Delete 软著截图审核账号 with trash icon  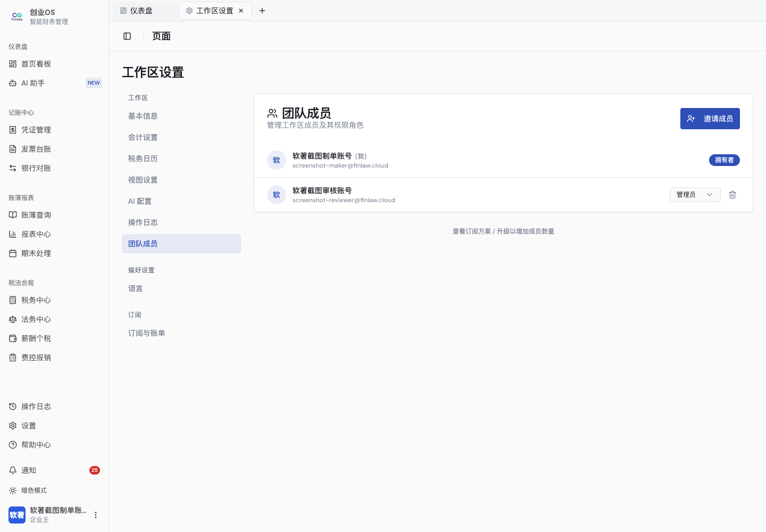point(732,195)
